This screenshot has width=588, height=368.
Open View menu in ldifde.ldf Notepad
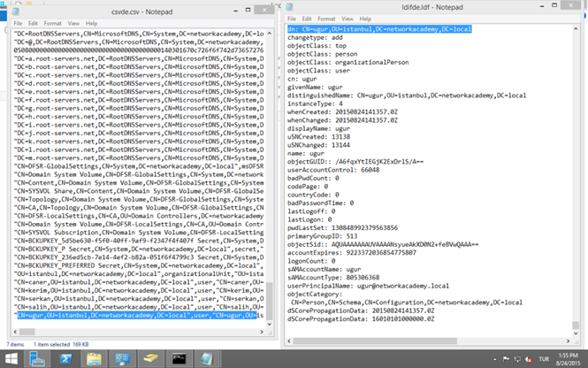point(347,19)
